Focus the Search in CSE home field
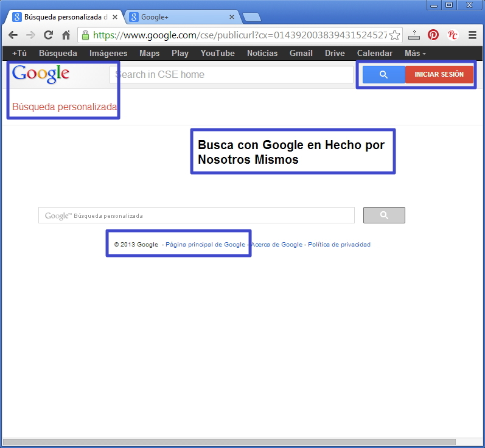Viewport: 485px width, 448px height. (x=231, y=74)
